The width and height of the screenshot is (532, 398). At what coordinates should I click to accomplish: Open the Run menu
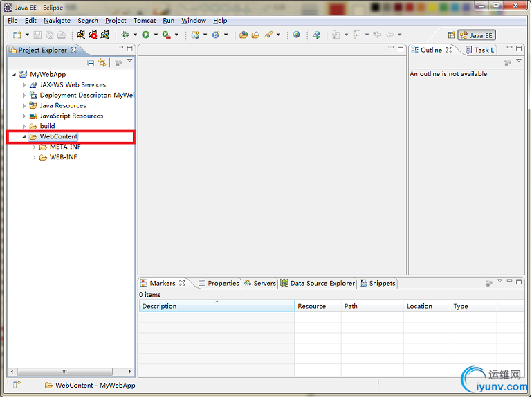[x=169, y=21]
